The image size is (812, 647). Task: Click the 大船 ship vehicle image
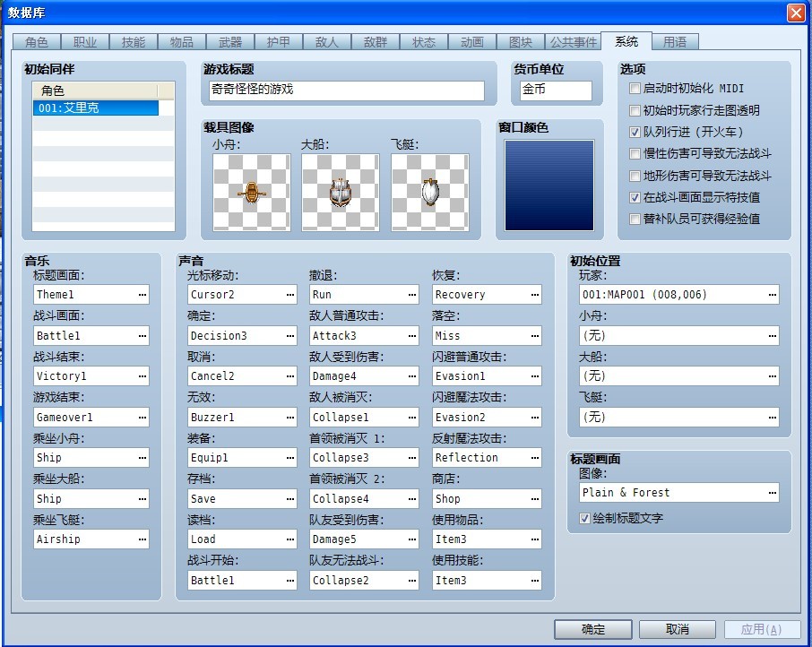(341, 192)
